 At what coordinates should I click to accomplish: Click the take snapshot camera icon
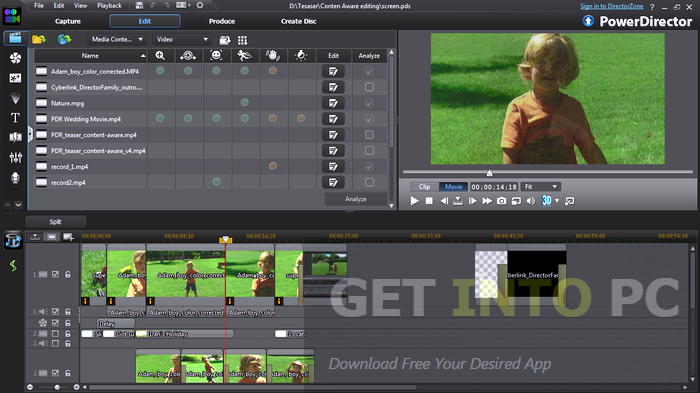pyautogui.click(x=501, y=201)
